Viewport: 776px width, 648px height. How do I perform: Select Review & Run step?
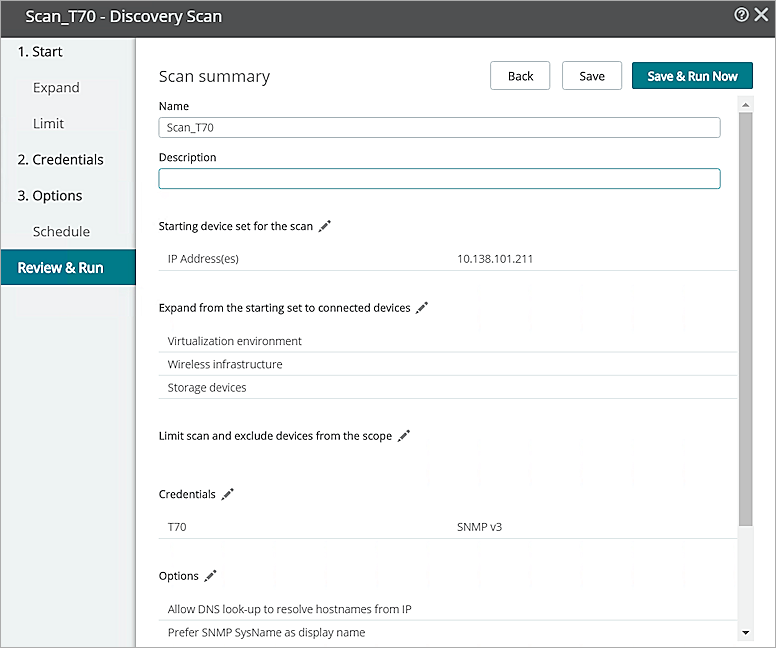61,268
